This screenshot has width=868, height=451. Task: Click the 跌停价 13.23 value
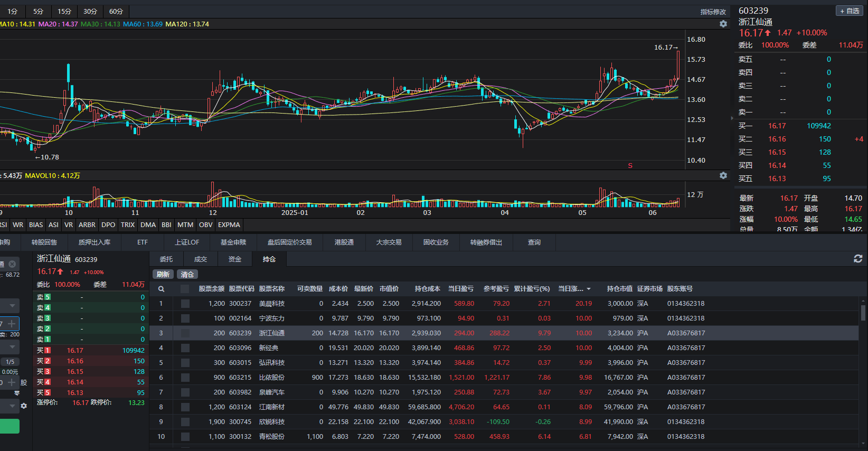point(136,402)
